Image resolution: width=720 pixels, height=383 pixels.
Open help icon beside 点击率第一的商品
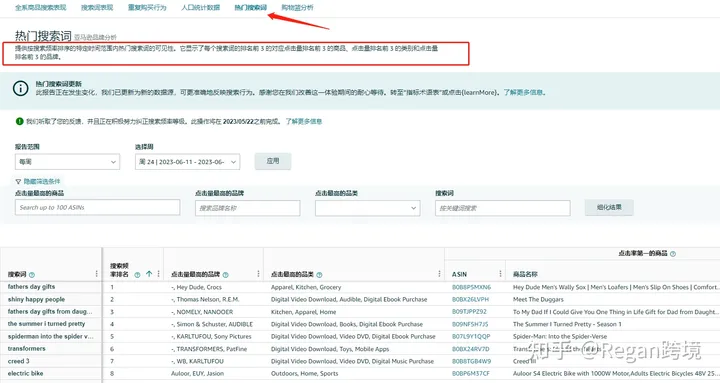coord(673,253)
